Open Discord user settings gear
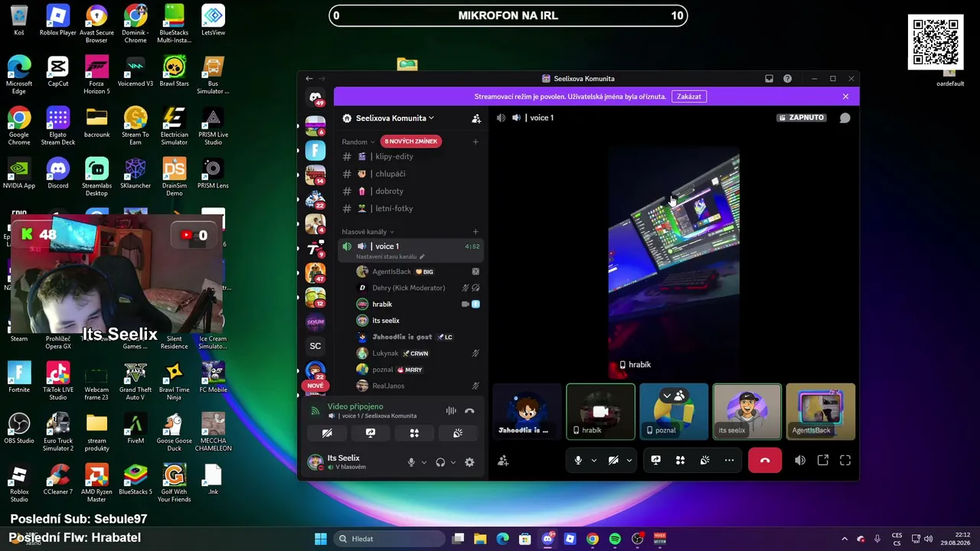Screen dimensions: 980x551 [x=469, y=462]
